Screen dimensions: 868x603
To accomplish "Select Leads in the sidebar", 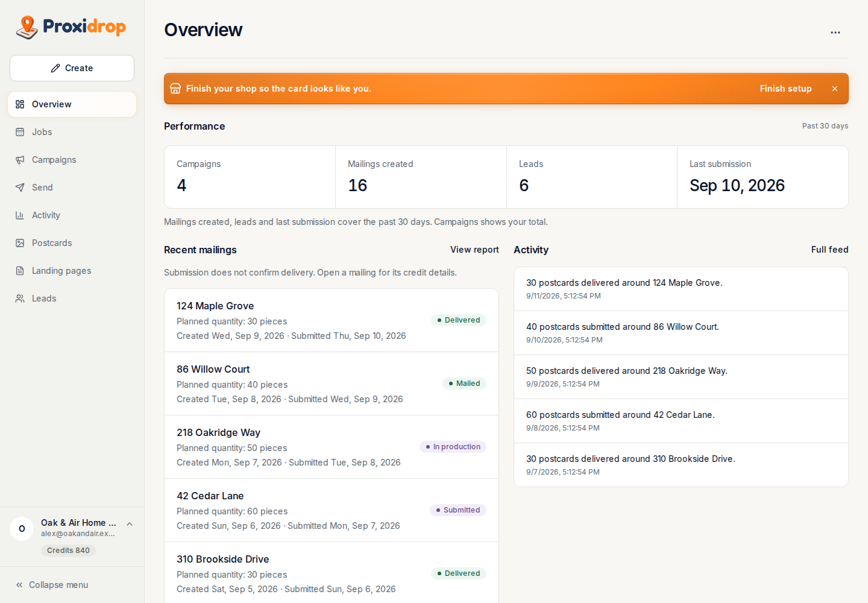I will [72, 298].
